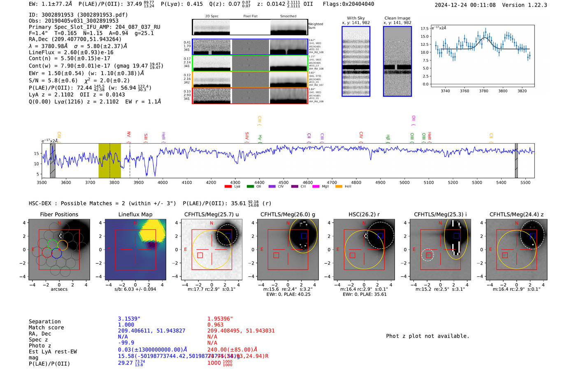The width and height of the screenshot is (576, 392).
Task: Open the Fiber Positions panel
Action: pos(59,250)
